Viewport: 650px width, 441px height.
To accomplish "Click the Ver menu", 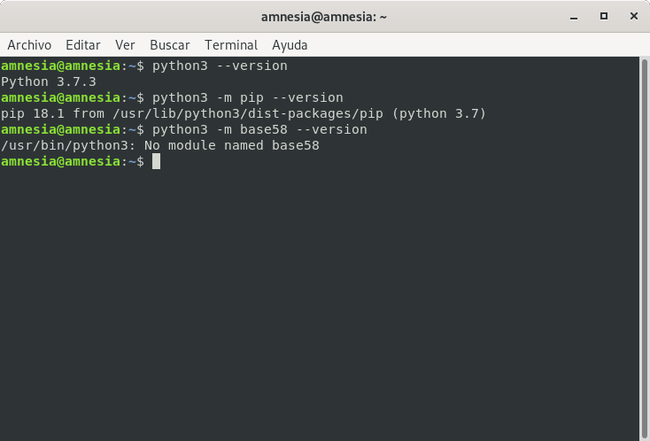I will point(125,45).
